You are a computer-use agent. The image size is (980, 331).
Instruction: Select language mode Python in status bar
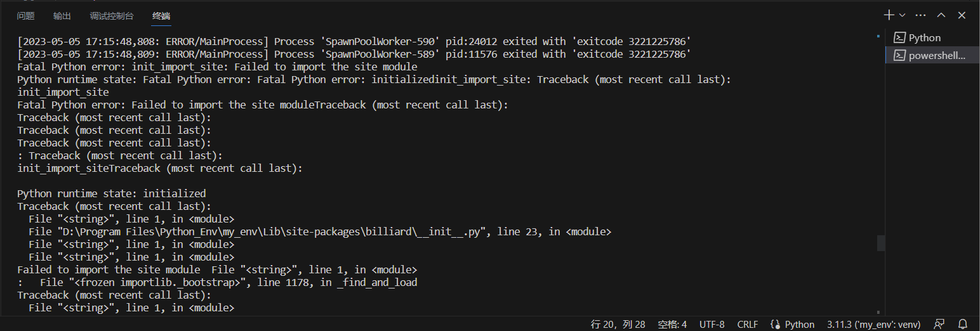pyautogui.click(x=792, y=324)
